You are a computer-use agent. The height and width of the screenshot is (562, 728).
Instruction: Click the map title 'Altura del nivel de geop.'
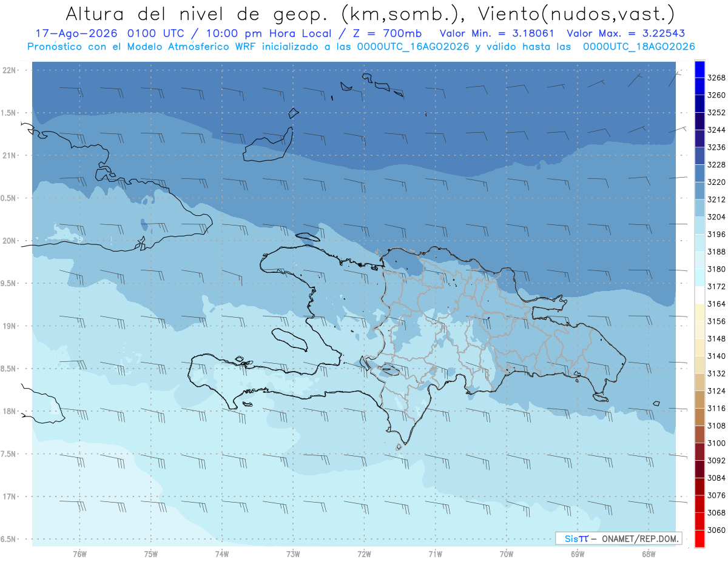tap(196, 13)
